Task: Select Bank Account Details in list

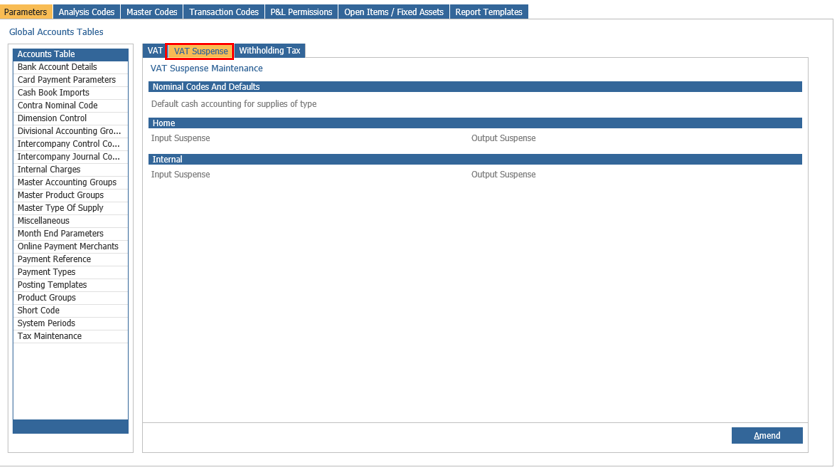Action: (x=57, y=67)
